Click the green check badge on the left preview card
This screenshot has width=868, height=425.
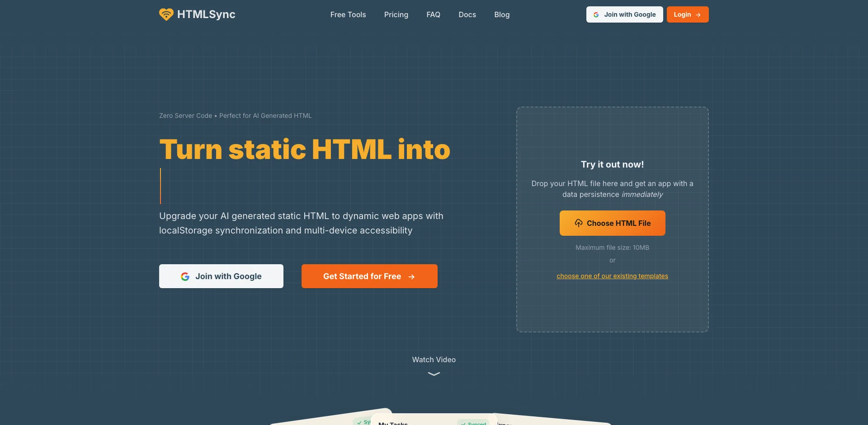click(360, 422)
